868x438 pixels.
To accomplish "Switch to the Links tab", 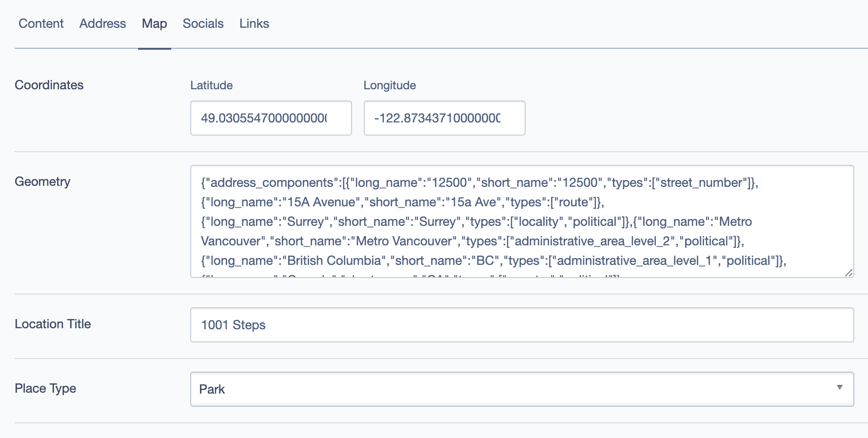I will pos(254,23).
